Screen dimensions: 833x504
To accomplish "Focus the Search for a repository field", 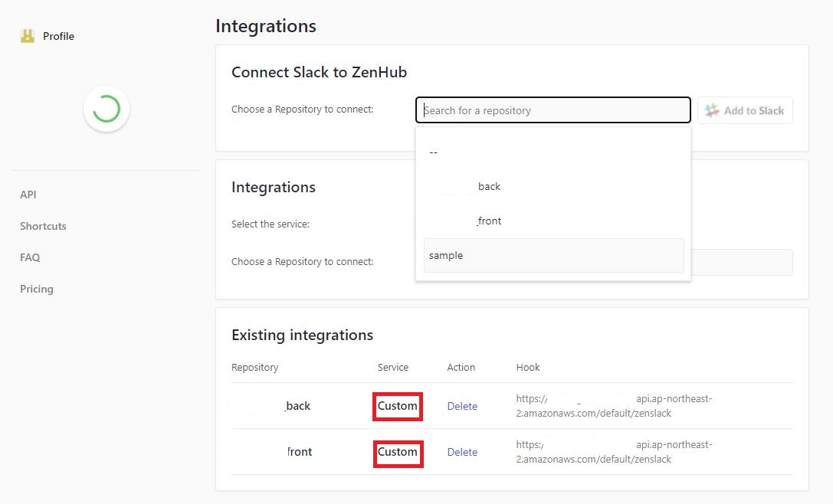I will pos(553,110).
